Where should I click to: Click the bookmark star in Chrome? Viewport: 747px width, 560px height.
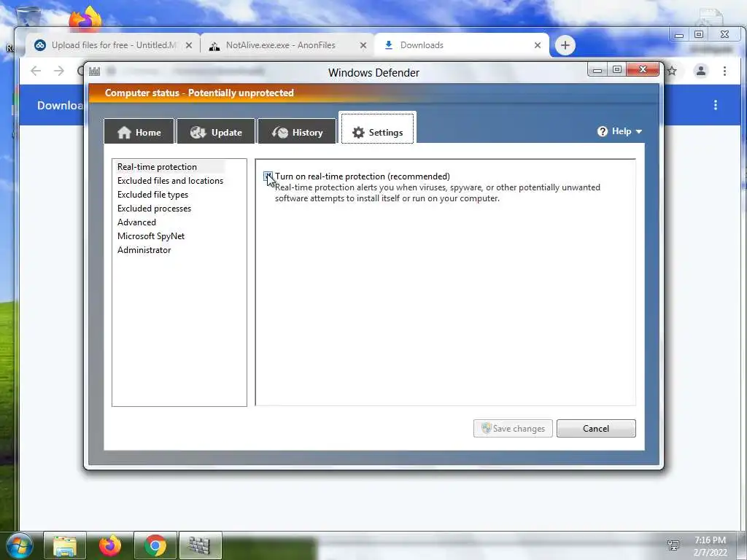pos(672,71)
